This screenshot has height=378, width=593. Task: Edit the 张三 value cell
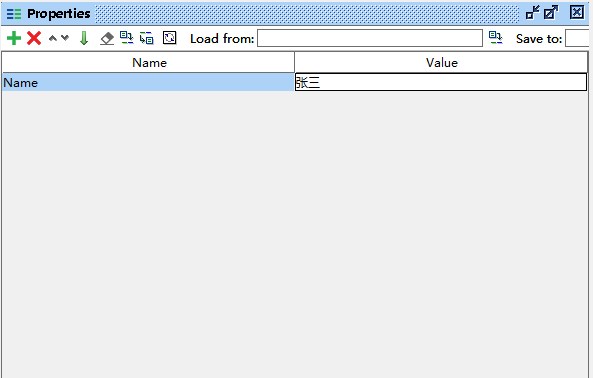tap(441, 82)
